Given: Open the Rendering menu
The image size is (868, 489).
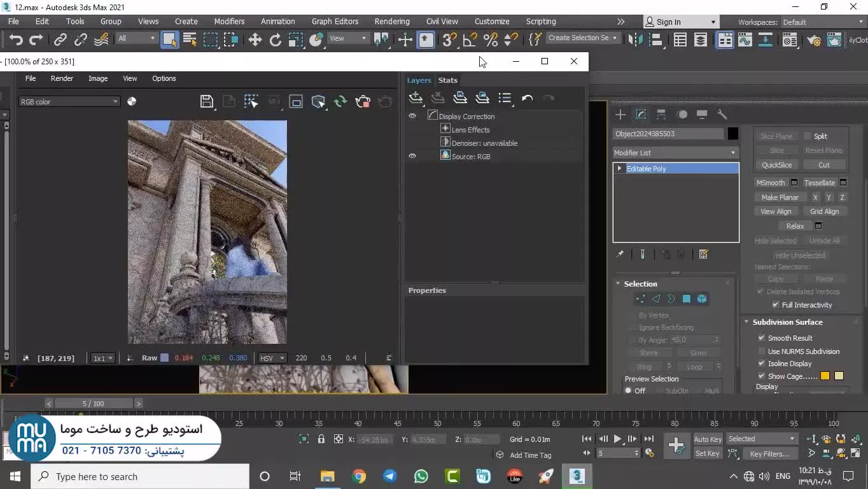Looking at the screenshot, I should [391, 22].
